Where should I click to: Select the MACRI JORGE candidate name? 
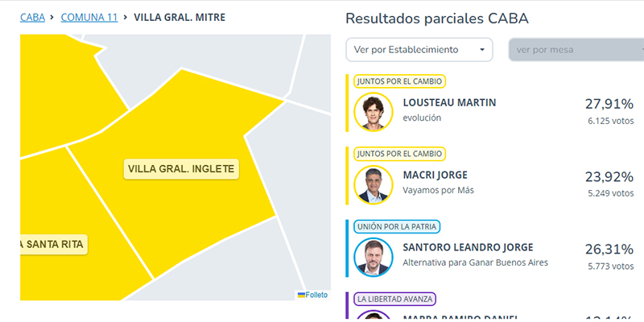(435, 175)
